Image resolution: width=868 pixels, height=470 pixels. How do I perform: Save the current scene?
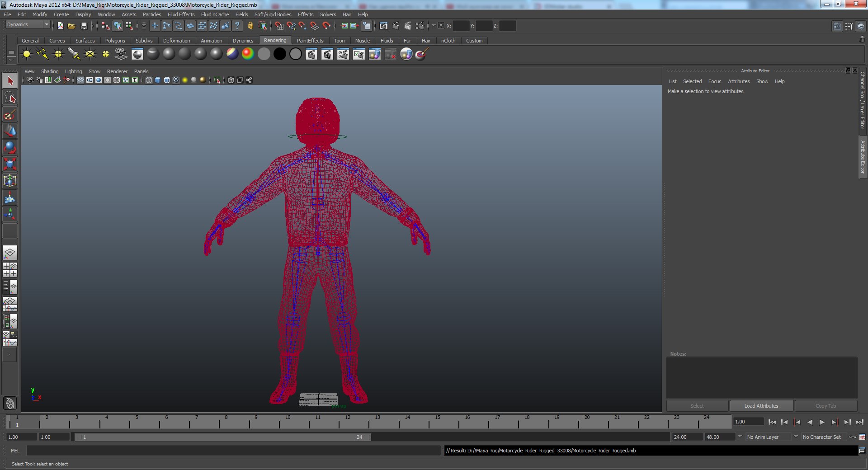pos(84,26)
